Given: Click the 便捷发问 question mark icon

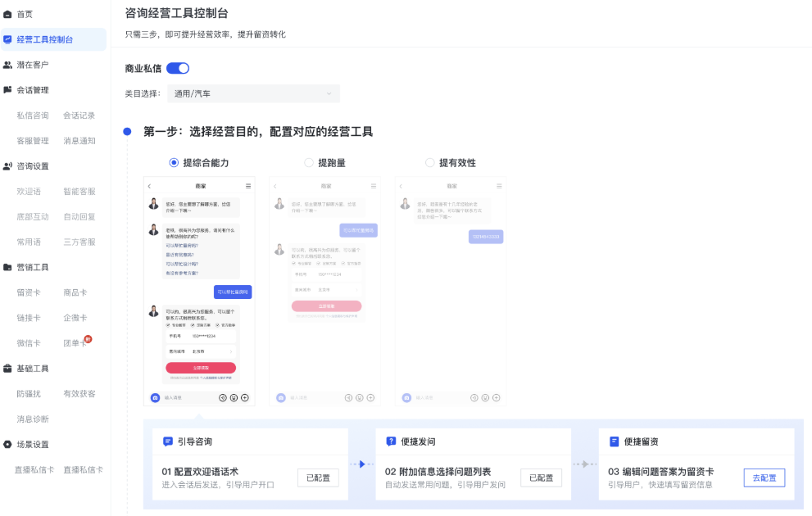Looking at the screenshot, I should coord(391,441).
